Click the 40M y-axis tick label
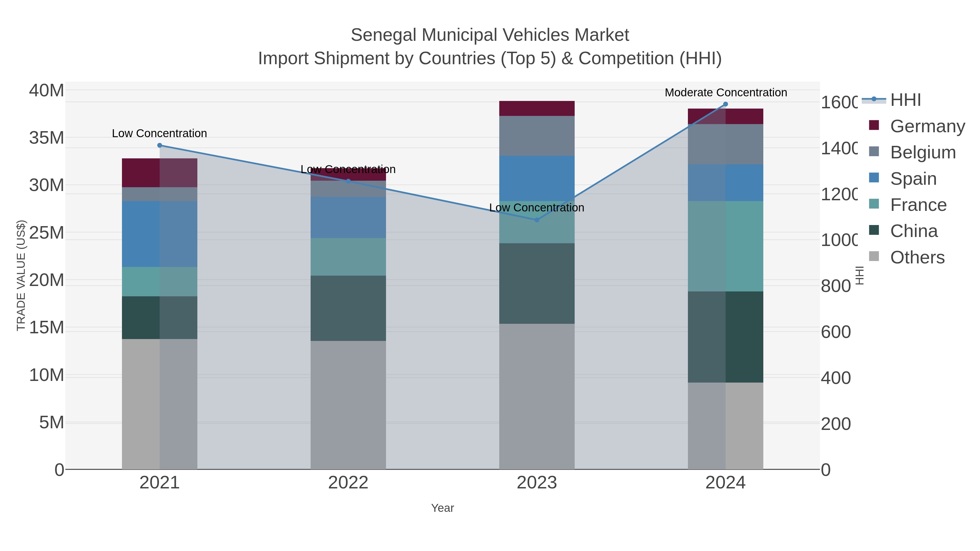 click(x=46, y=91)
